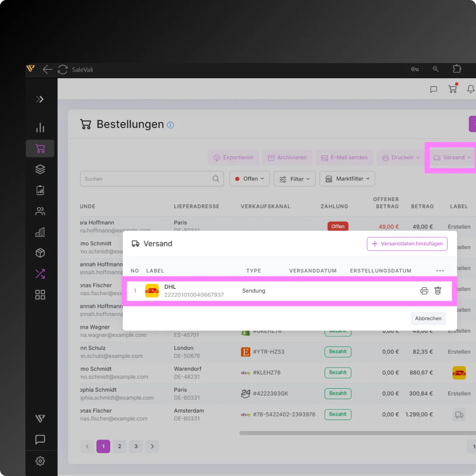
Task: Open the shopping cart in top bar
Action: [453, 89]
